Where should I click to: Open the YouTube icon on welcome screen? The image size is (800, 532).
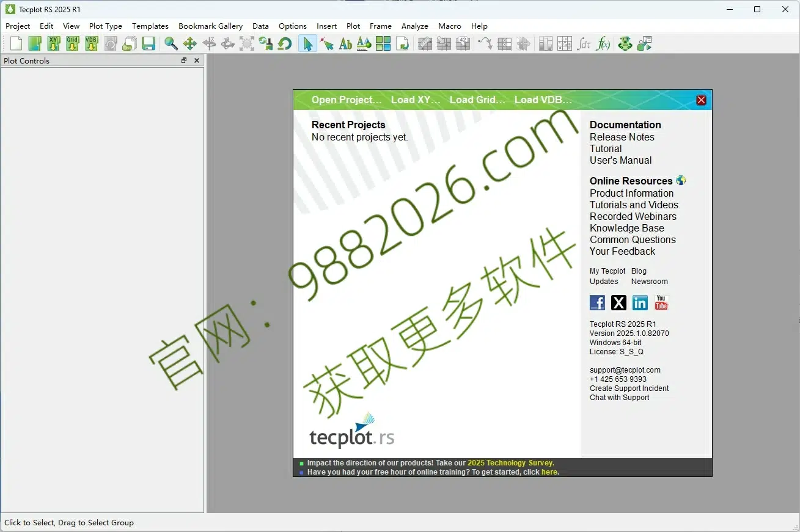coord(661,302)
